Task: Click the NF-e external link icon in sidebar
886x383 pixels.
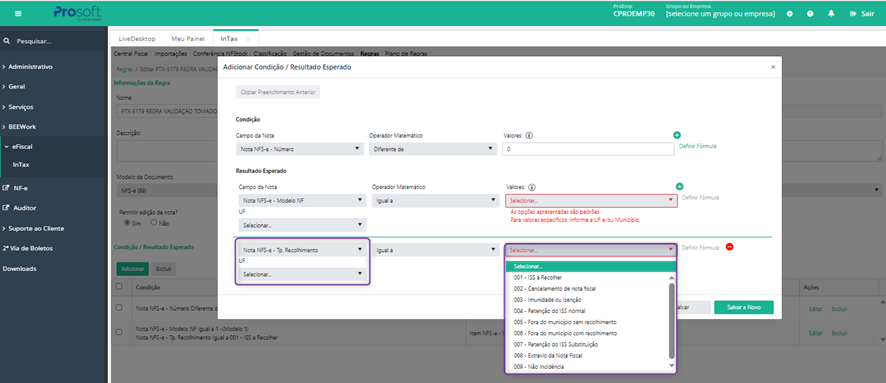Action: [6, 188]
